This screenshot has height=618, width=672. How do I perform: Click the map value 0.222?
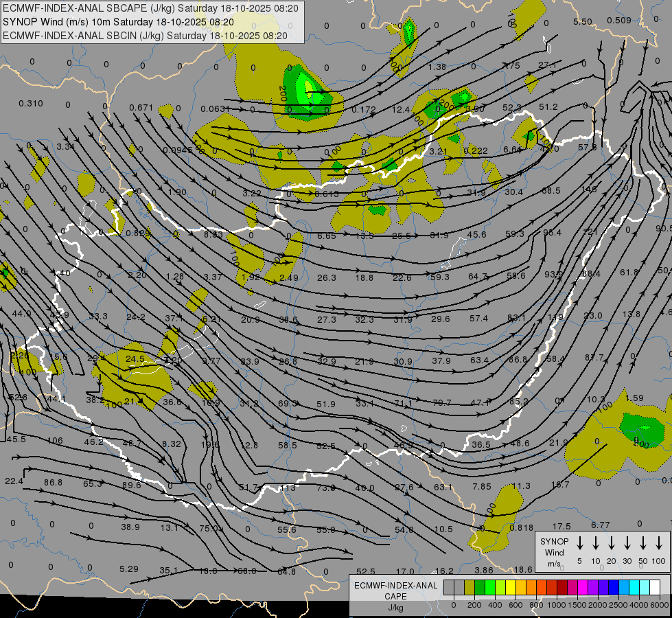click(476, 150)
